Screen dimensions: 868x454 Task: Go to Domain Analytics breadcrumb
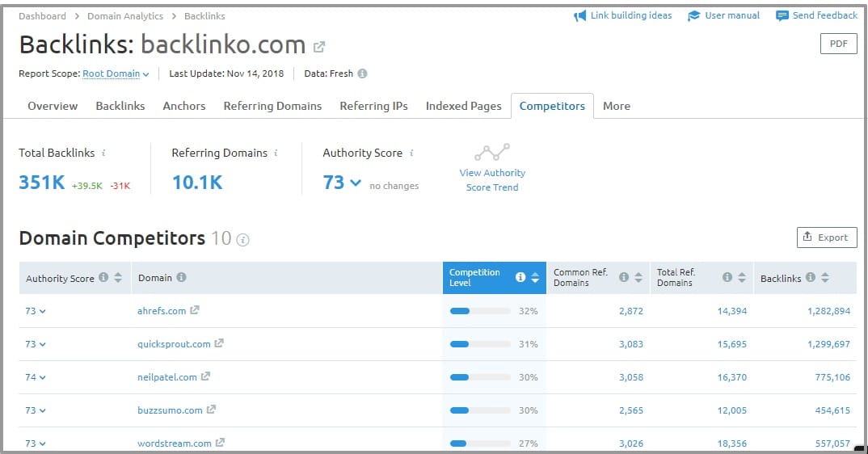125,16
